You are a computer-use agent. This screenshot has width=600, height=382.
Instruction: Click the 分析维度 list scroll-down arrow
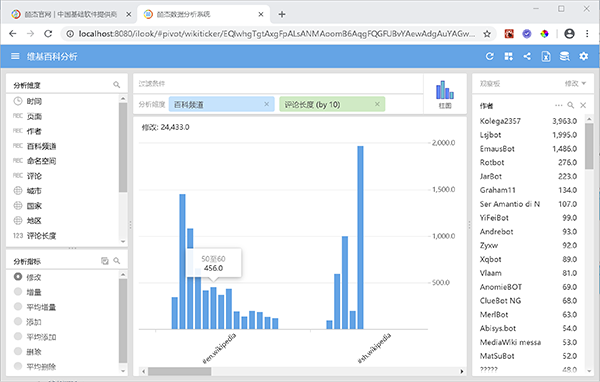[x=123, y=241]
